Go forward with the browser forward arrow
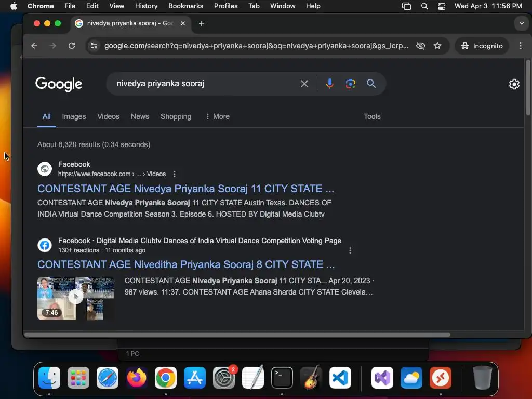Viewport: 532px width, 399px height. click(x=52, y=46)
